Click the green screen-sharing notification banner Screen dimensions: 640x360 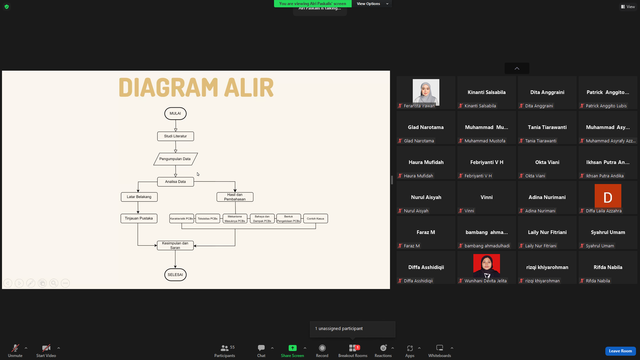coord(312,3)
